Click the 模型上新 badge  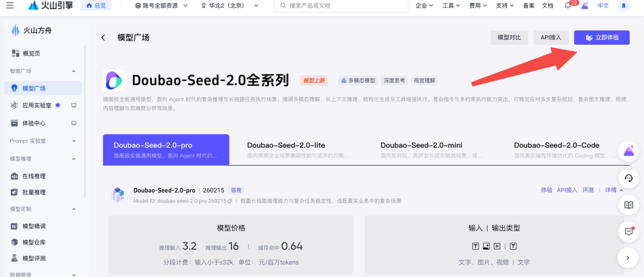coord(314,80)
